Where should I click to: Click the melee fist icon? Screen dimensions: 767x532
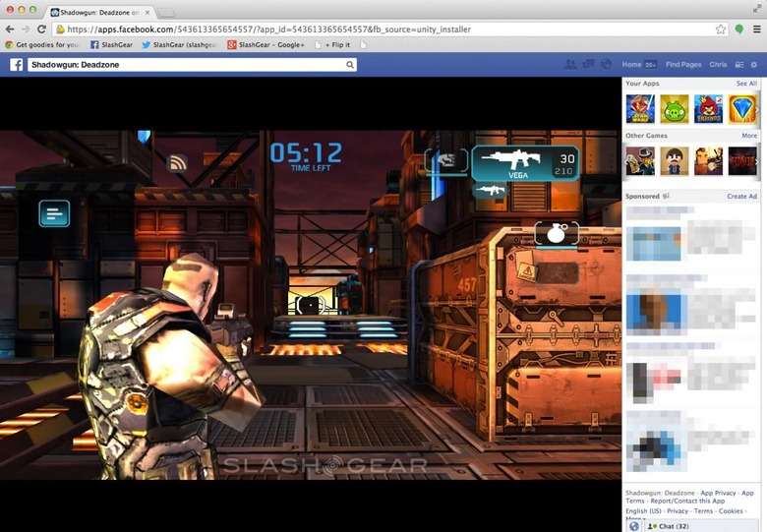(x=446, y=160)
